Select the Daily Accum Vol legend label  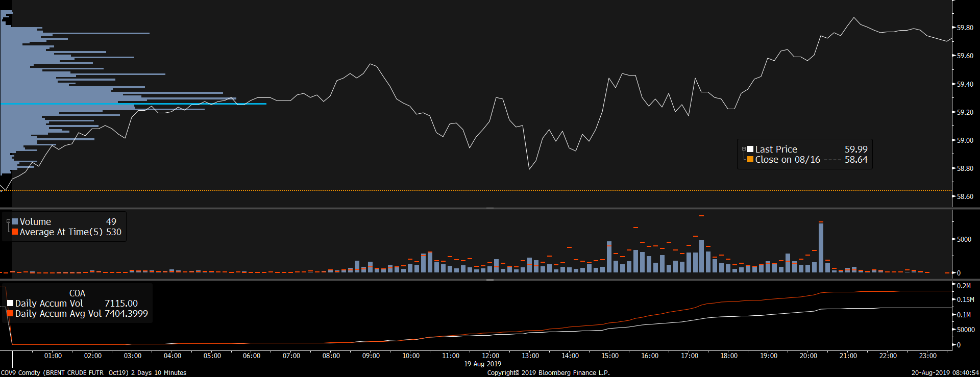click(49, 304)
